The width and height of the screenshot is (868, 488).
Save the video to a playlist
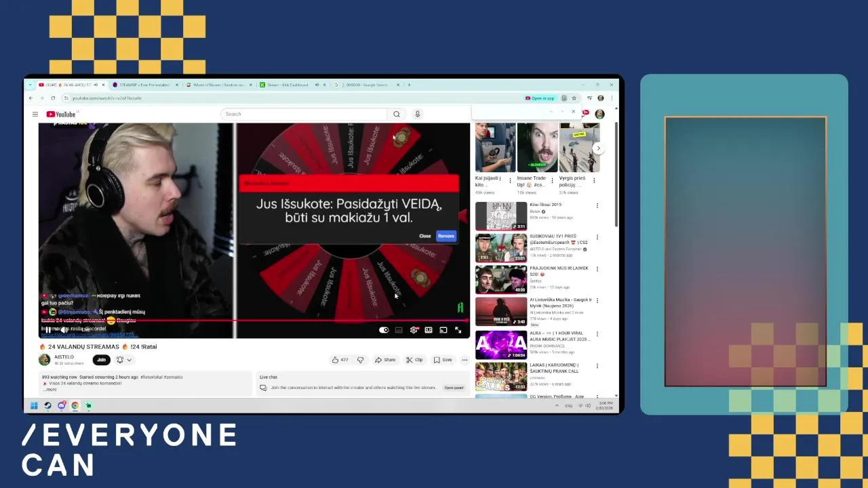pos(443,360)
